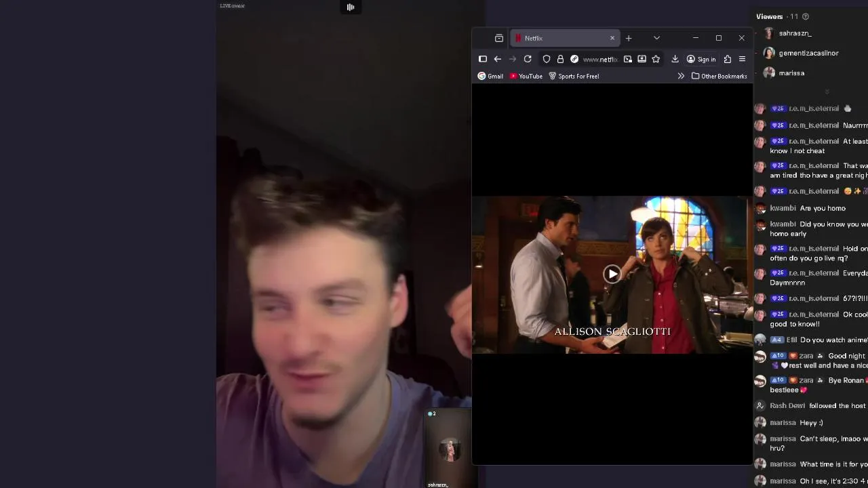Viewport: 868px width, 488px height.
Task: Click r.e.m_is.eternal's "Naurrrr" message
Action: coord(811,125)
